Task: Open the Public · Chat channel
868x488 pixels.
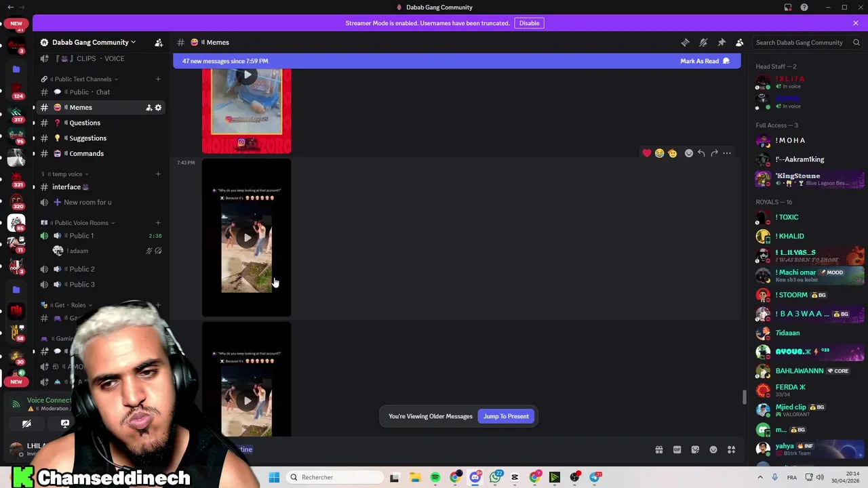Action: pyautogui.click(x=102, y=92)
